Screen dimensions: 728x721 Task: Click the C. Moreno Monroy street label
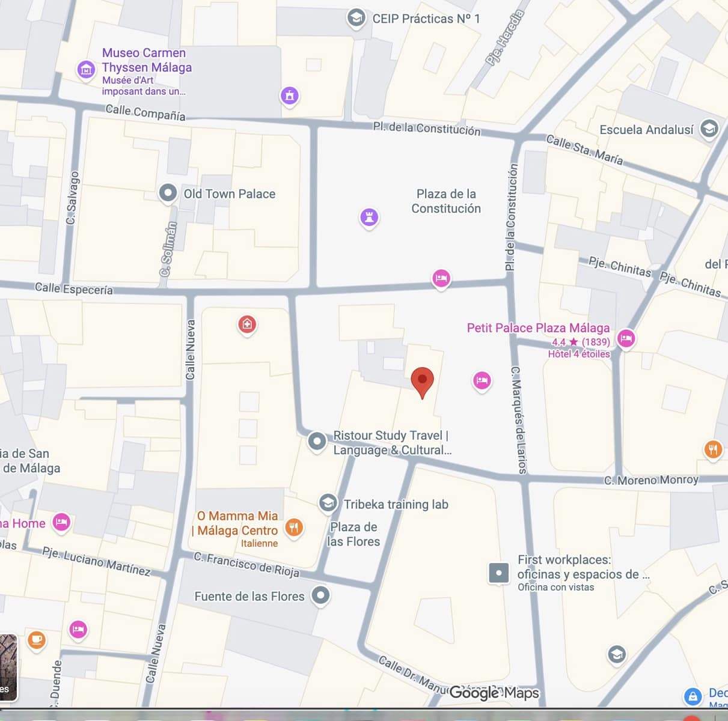[x=652, y=480]
